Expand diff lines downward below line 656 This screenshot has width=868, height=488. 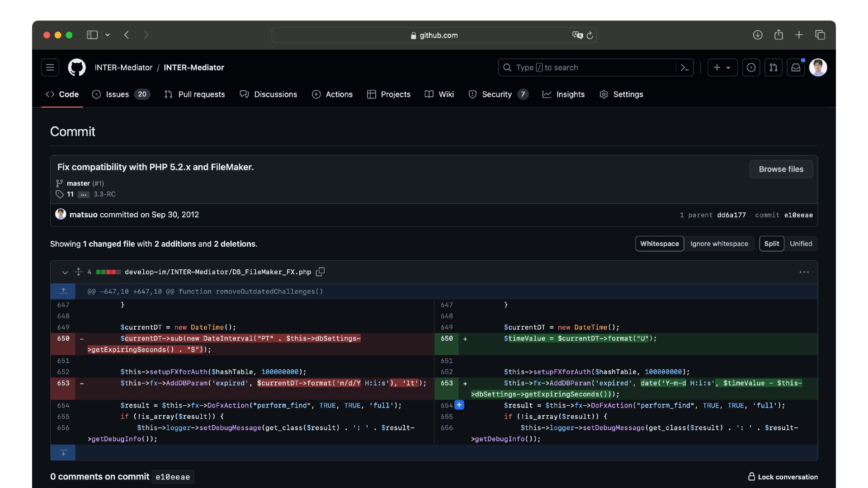pos(63,452)
